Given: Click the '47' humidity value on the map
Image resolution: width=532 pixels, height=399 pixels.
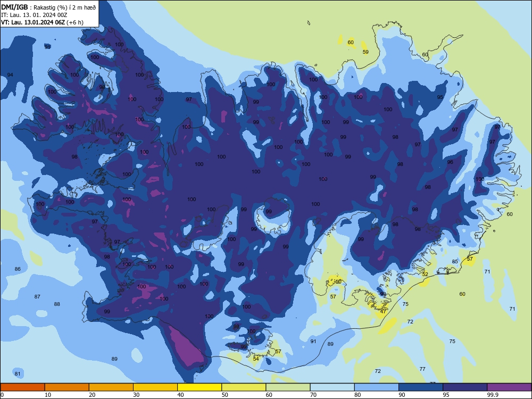Looking at the screenshot, I should point(383,311).
